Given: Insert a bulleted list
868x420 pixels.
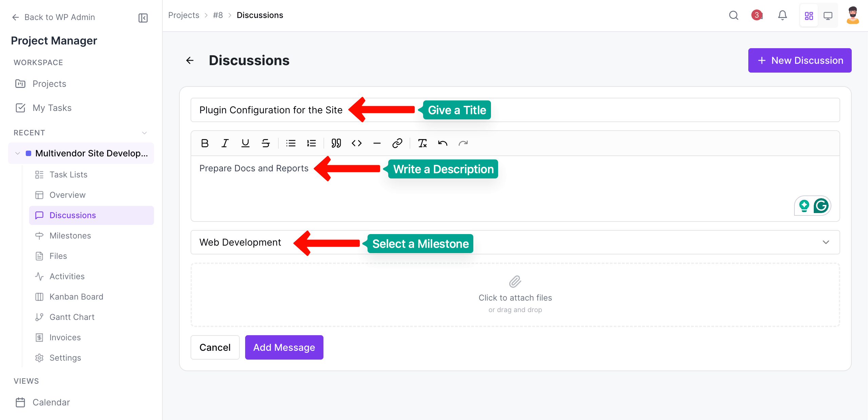Looking at the screenshot, I should tap(291, 143).
